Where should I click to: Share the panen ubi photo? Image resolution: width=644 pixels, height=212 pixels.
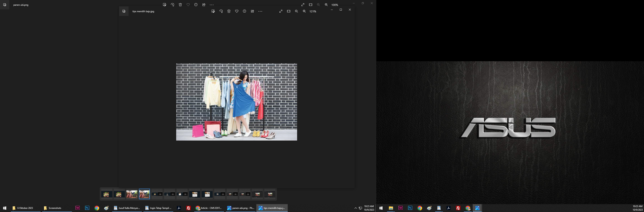click(x=204, y=5)
